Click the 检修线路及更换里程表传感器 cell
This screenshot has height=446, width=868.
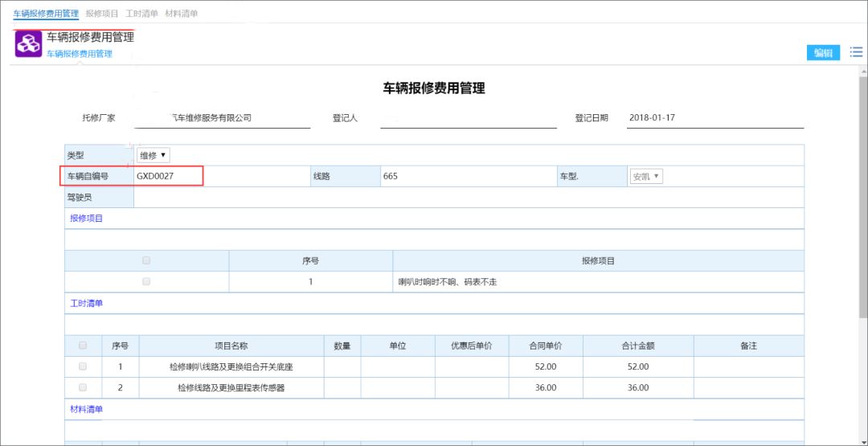pyautogui.click(x=231, y=387)
